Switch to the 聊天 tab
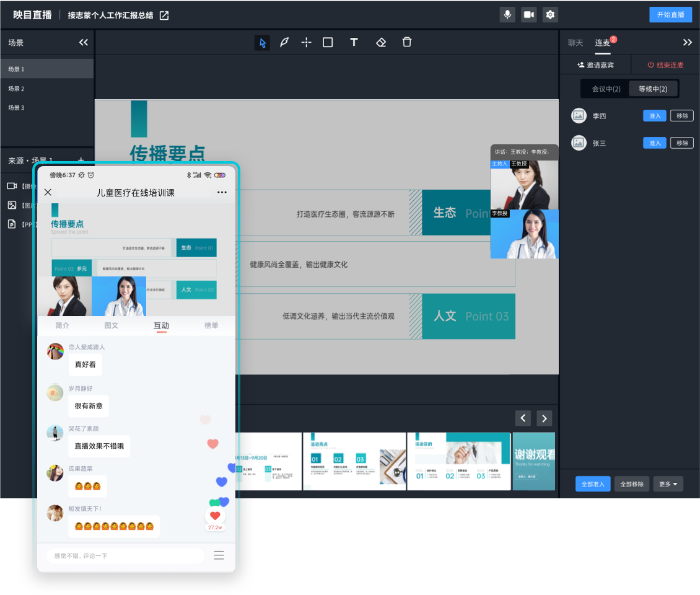Image resolution: width=700 pixels, height=595 pixels. pyautogui.click(x=575, y=43)
